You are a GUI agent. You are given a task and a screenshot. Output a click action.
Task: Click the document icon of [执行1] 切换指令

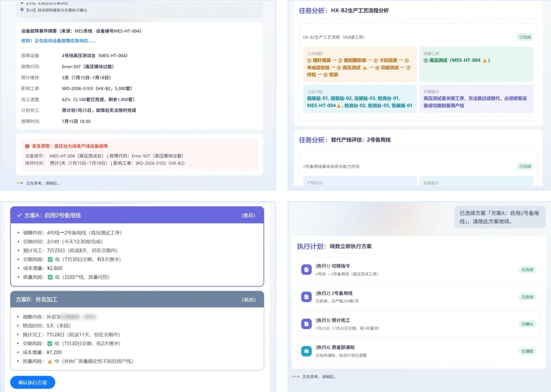tap(307, 270)
